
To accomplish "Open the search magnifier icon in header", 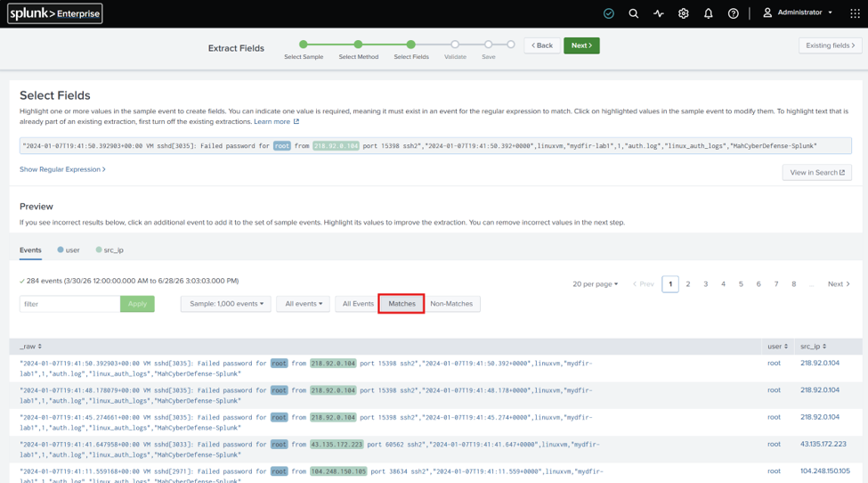I will coord(633,13).
